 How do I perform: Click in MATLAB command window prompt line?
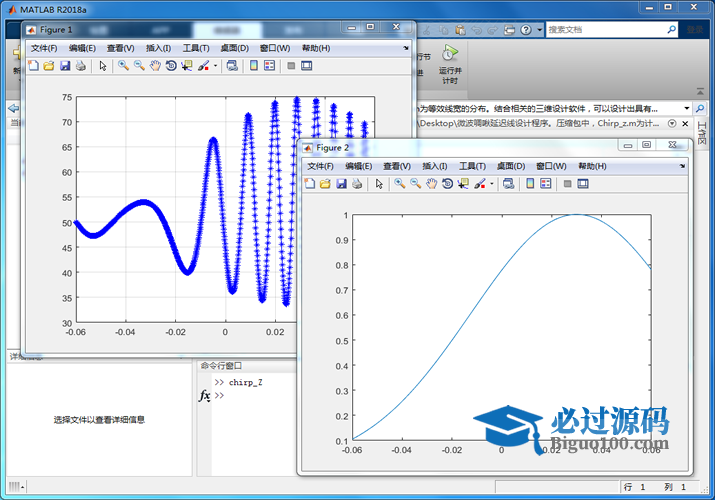pyautogui.click(x=255, y=395)
